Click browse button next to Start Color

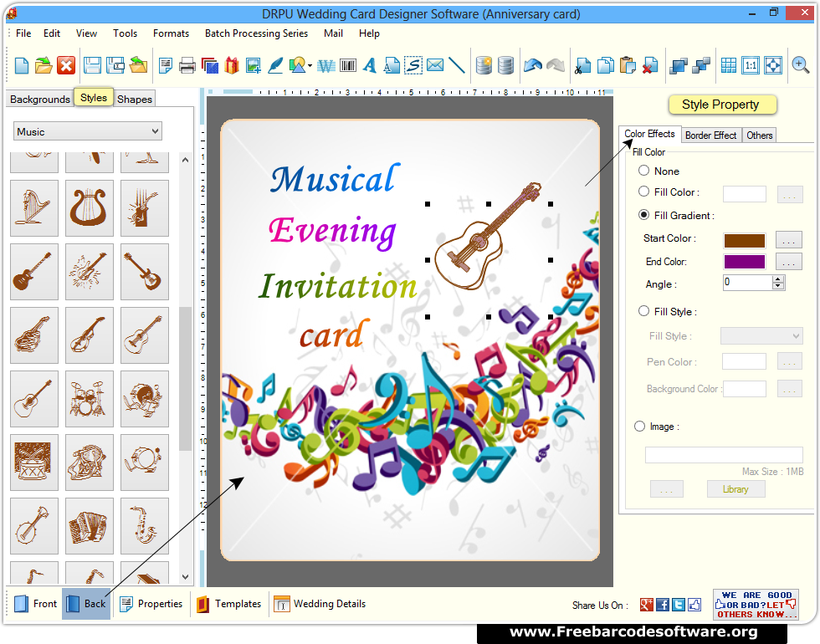[x=788, y=240]
